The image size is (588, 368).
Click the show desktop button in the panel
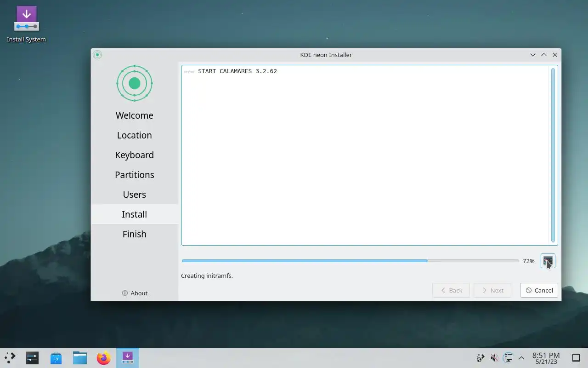click(576, 358)
